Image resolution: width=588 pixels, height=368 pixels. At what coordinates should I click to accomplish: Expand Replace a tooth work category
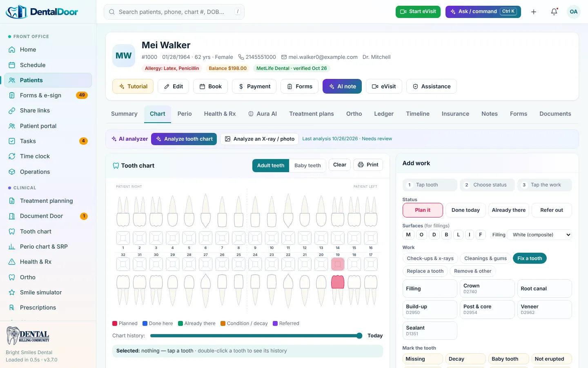425,271
